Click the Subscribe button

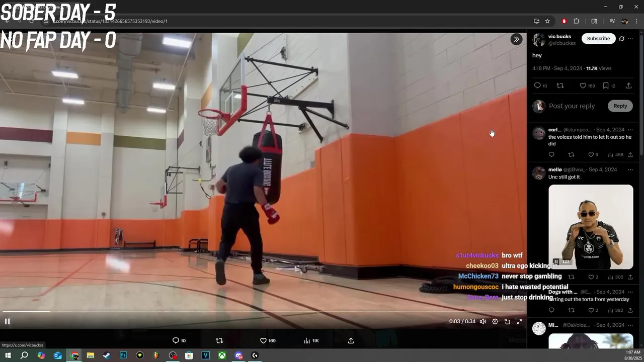point(598,39)
